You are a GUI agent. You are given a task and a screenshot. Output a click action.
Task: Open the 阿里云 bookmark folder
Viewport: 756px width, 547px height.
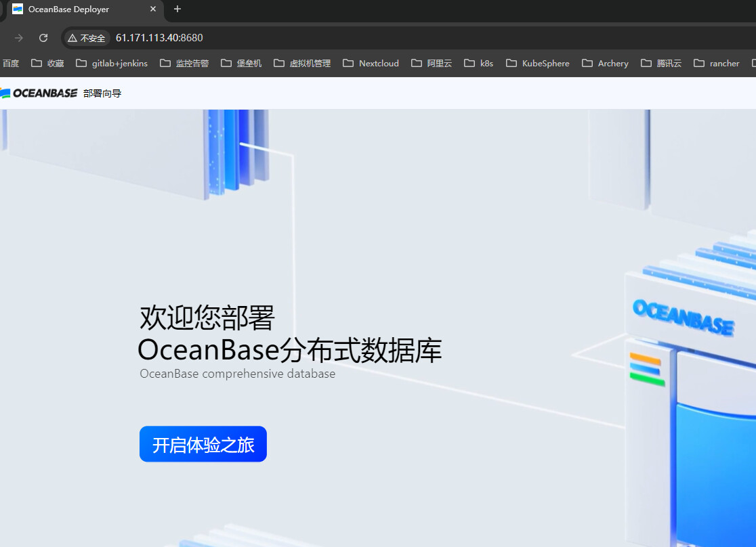[432, 63]
